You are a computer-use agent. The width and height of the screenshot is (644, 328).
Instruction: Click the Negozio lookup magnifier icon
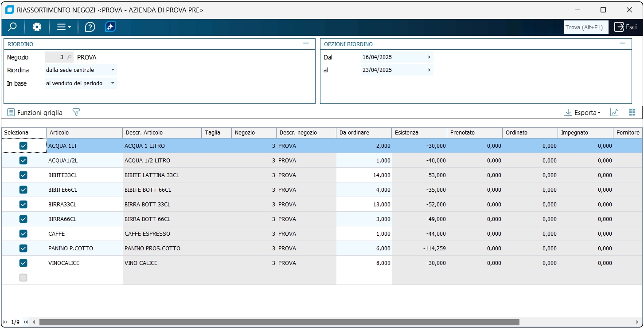(69, 57)
